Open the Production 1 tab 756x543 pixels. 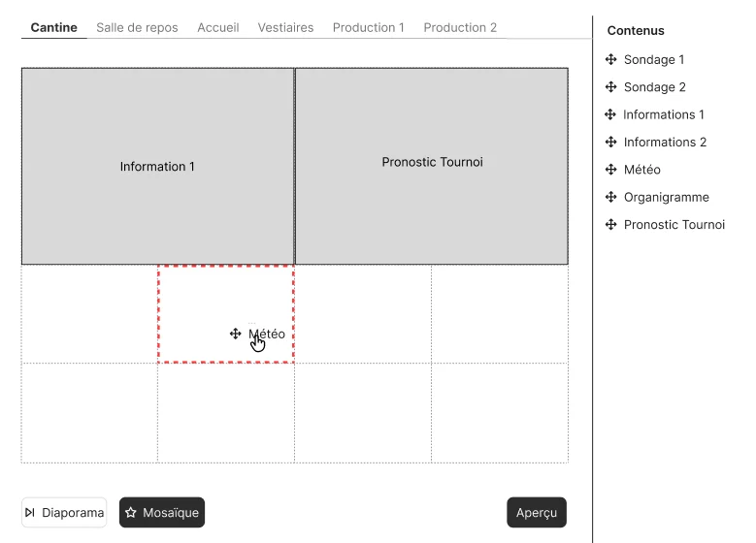pyautogui.click(x=369, y=27)
